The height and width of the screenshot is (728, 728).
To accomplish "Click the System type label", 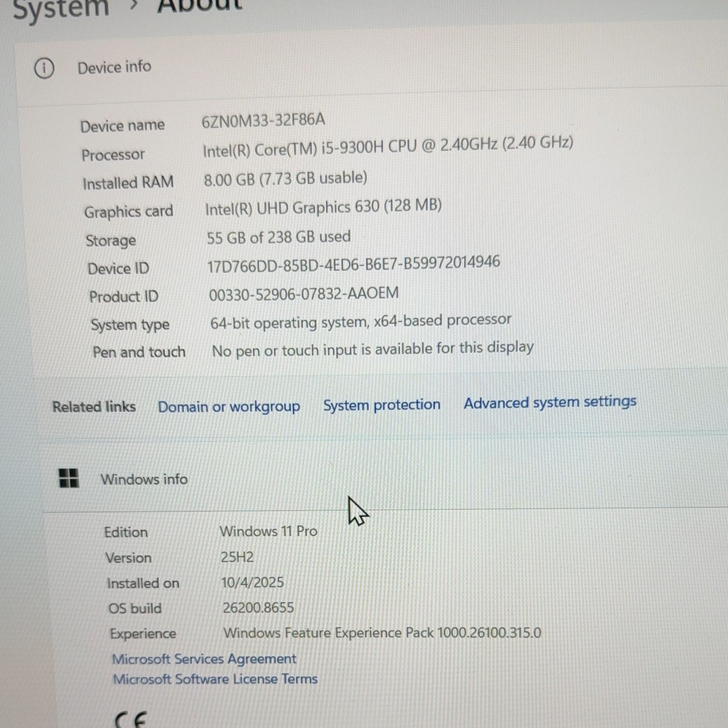I will click(130, 325).
